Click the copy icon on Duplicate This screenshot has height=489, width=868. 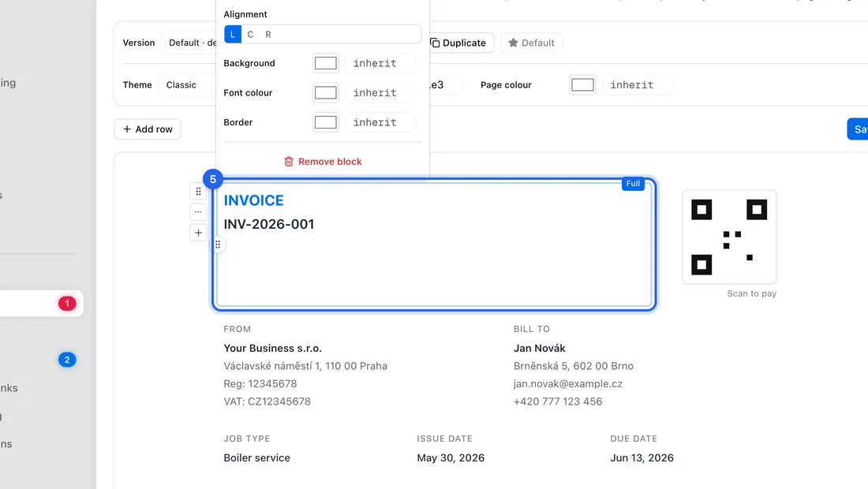pos(435,43)
